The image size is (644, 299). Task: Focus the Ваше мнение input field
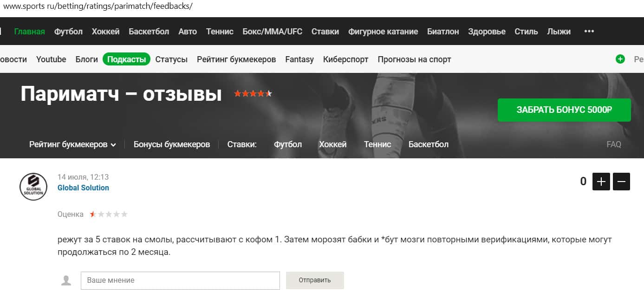tap(180, 280)
